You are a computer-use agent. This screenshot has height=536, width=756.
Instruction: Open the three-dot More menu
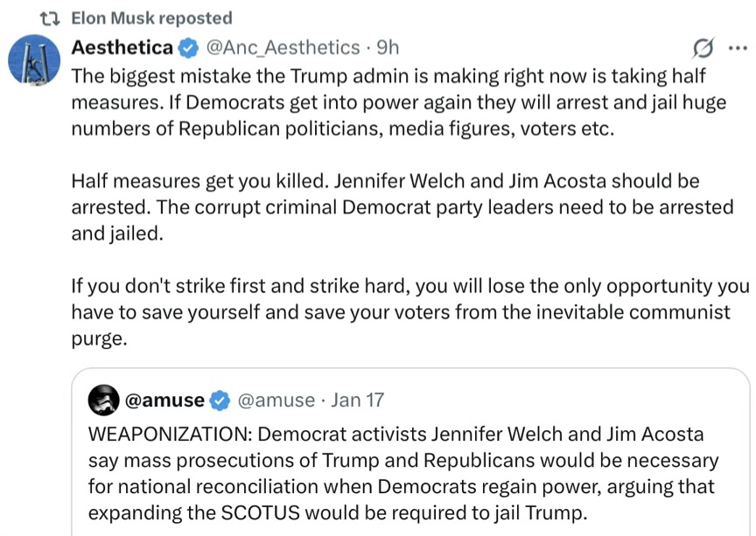736,47
